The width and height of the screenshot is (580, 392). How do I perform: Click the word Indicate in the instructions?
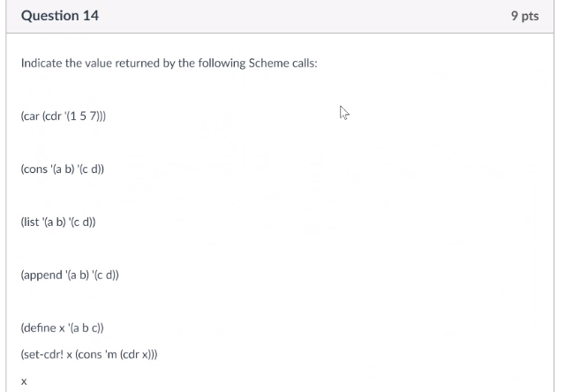point(41,63)
